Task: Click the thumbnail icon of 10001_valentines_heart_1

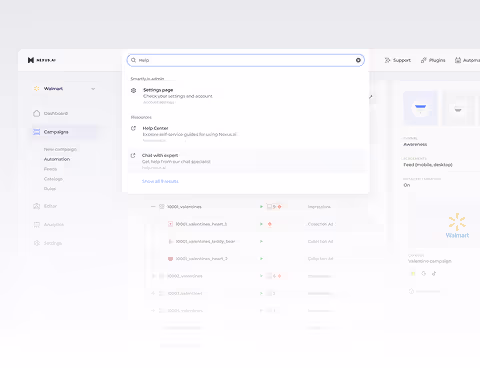Action: click(x=170, y=224)
